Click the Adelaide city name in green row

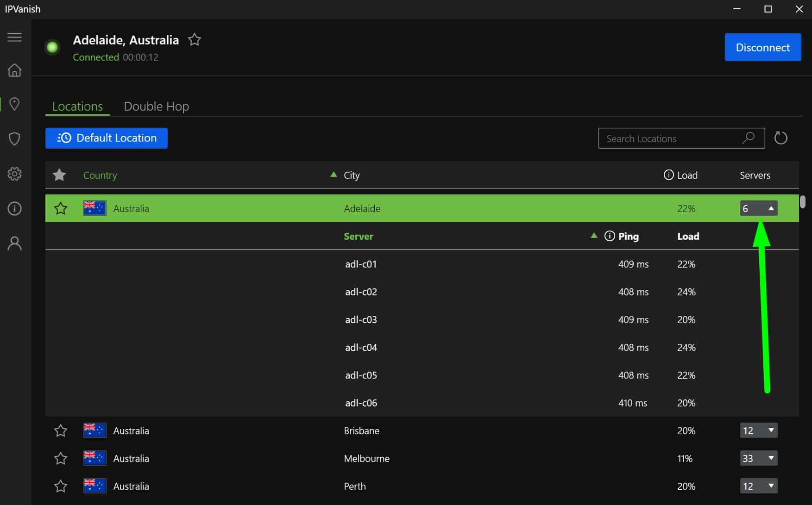[x=362, y=208]
